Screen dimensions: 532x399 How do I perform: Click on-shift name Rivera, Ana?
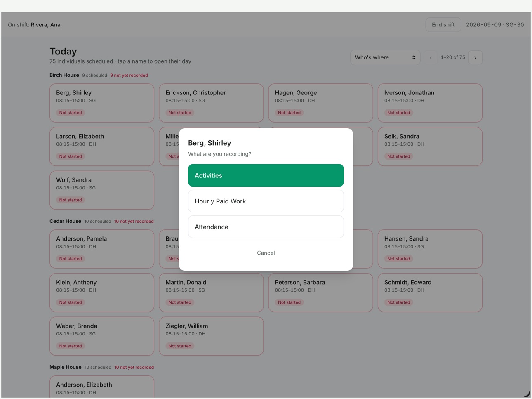(45, 25)
